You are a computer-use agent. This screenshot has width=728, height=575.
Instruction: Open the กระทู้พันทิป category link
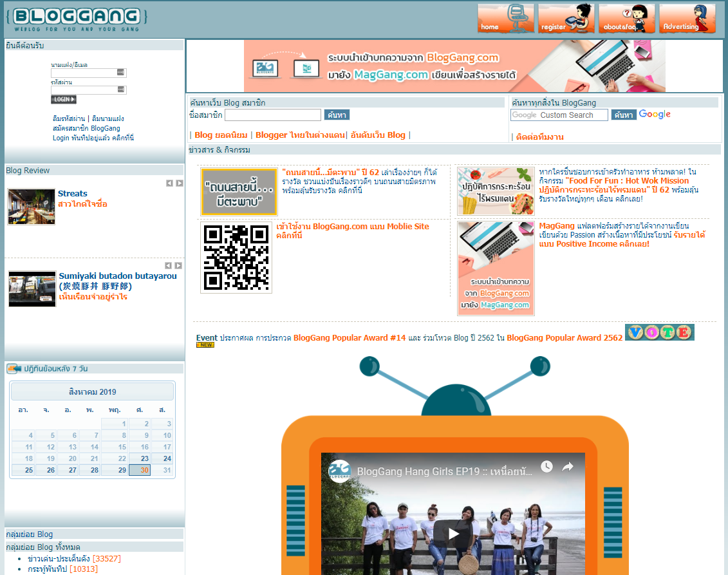pyautogui.click(x=48, y=569)
